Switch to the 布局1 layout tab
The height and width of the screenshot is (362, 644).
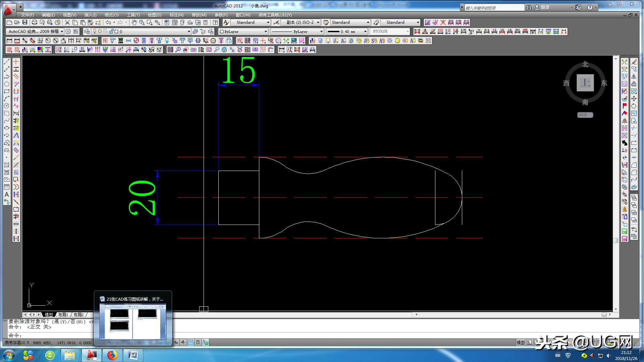[x=63, y=315]
